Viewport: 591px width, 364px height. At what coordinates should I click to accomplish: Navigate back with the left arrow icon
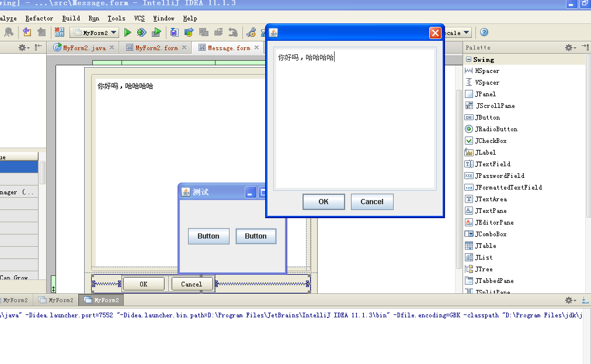click(27, 32)
